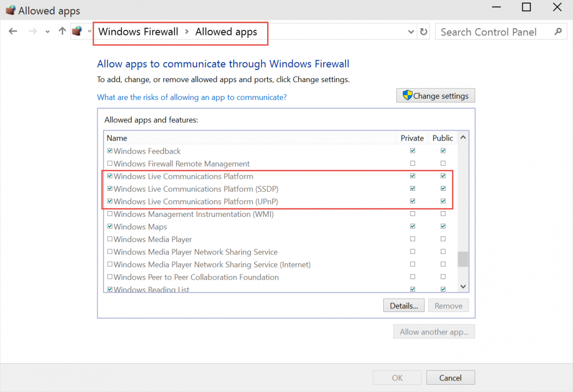Image resolution: width=573 pixels, height=392 pixels.
Task: Toggle Windows Management Instrumentation (WMI) name checkbox
Action: (x=110, y=214)
